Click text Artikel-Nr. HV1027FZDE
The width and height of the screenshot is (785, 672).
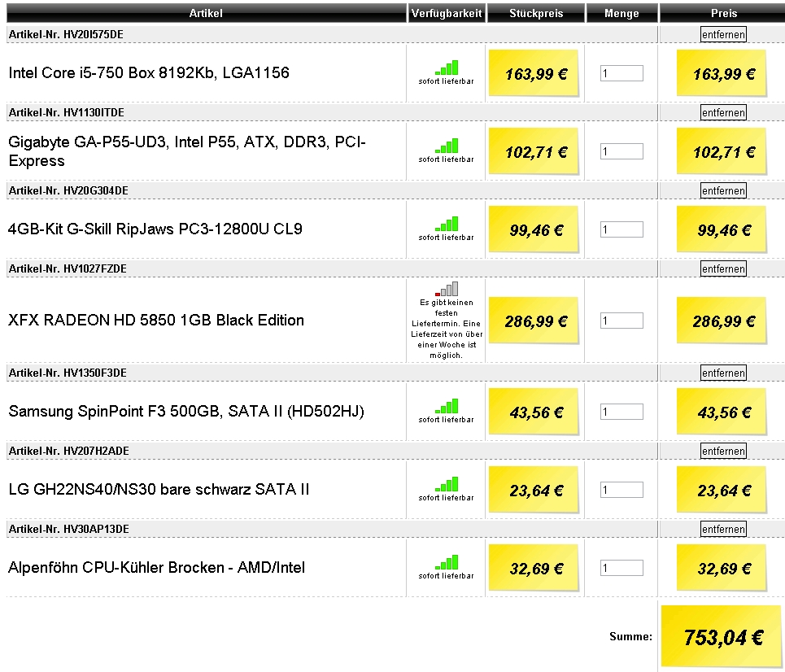68,269
